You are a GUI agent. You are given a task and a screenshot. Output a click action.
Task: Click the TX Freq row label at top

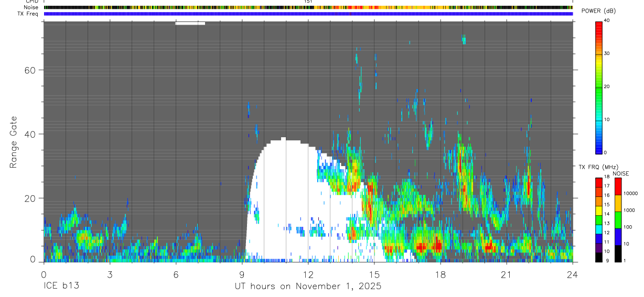pos(28,14)
